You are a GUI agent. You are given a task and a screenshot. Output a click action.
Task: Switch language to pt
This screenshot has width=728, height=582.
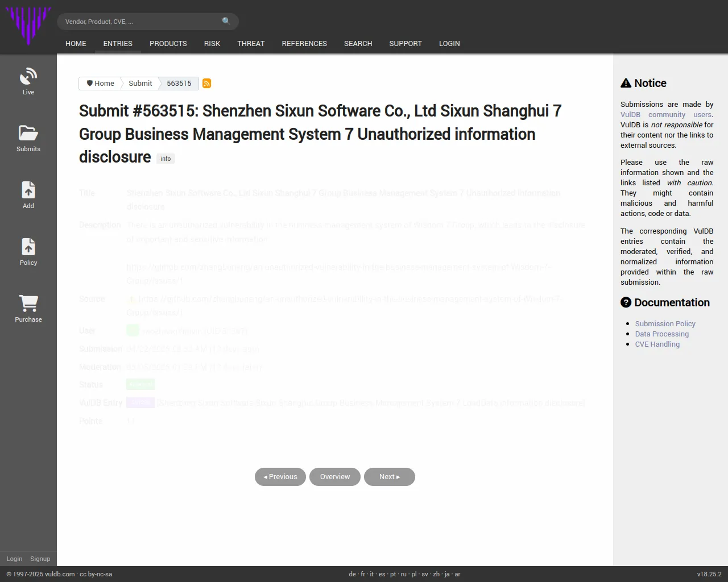pos(393,574)
